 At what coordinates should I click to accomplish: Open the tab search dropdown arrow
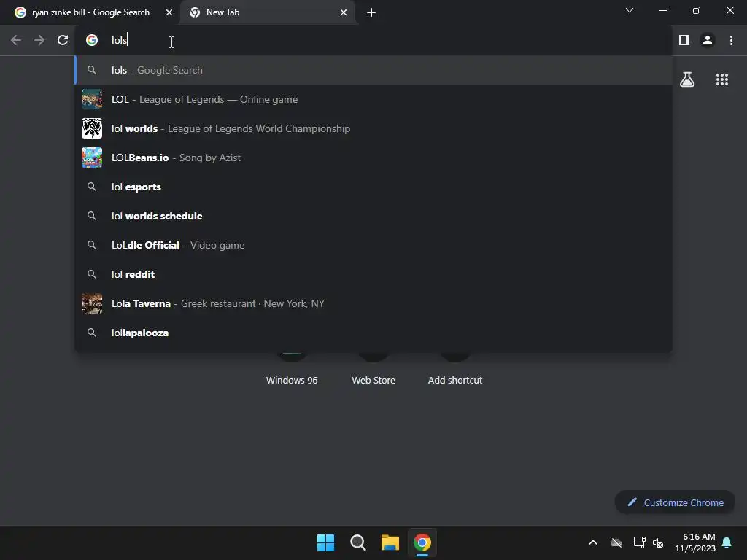pyautogui.click(x=630, y=10)
